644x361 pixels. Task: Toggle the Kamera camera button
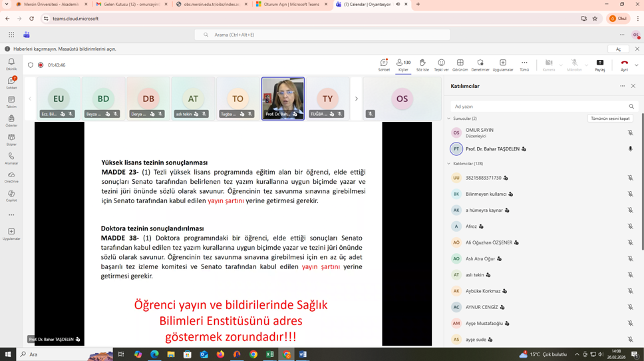pyautogui.click(x=548, y=65)
